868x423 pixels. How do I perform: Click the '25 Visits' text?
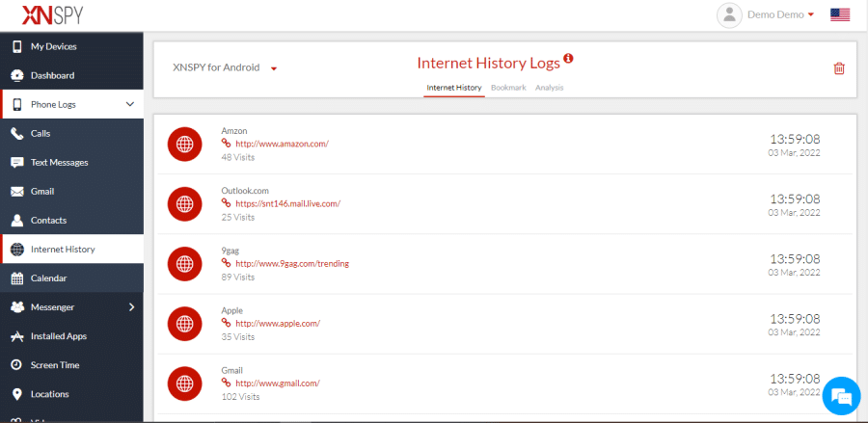(238, 218)
